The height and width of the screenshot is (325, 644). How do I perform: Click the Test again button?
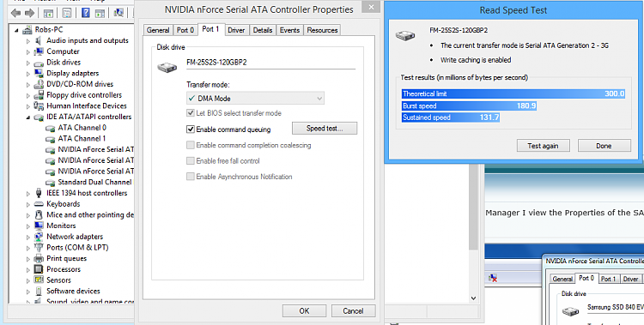point(543,146)
